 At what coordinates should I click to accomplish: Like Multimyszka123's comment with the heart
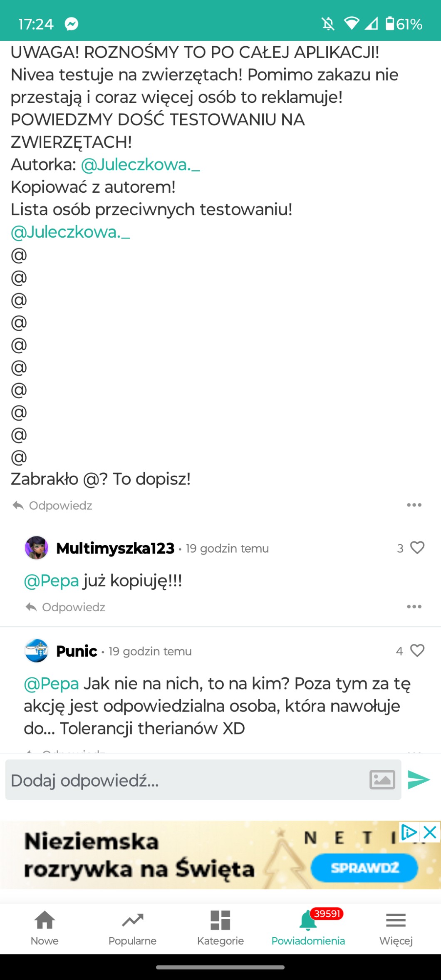(417, 548)
